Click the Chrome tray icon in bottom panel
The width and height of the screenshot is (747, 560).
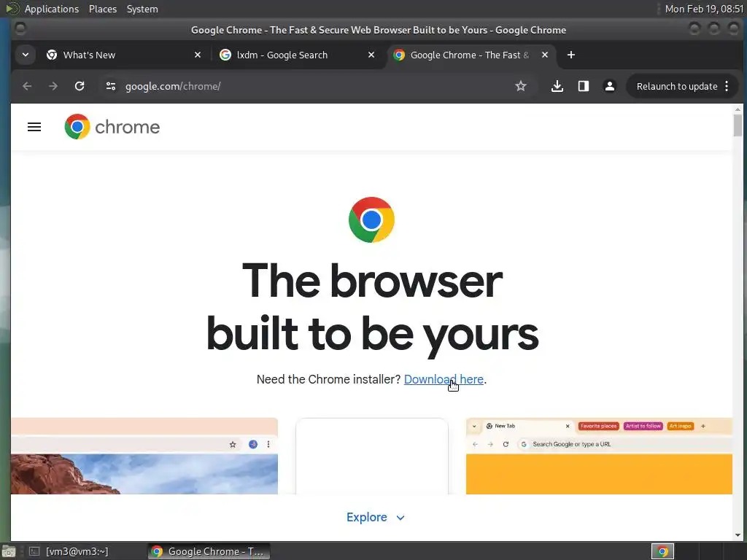click(x=662, y=551)
